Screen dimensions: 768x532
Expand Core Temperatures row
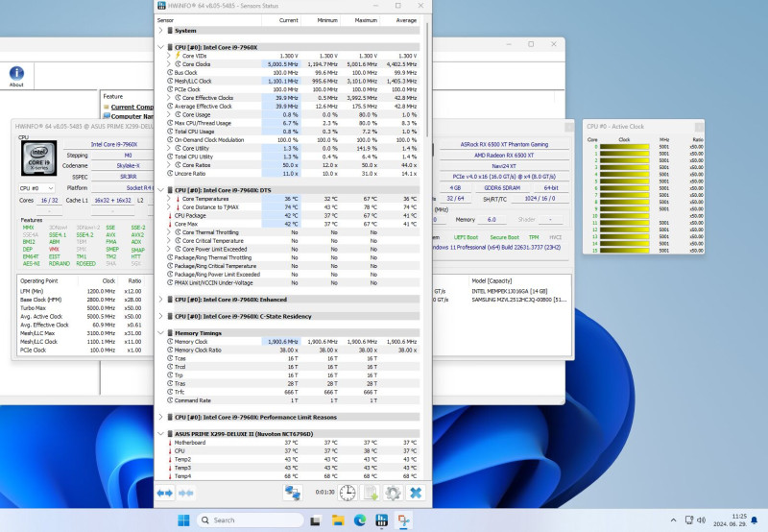coord(169,199)
